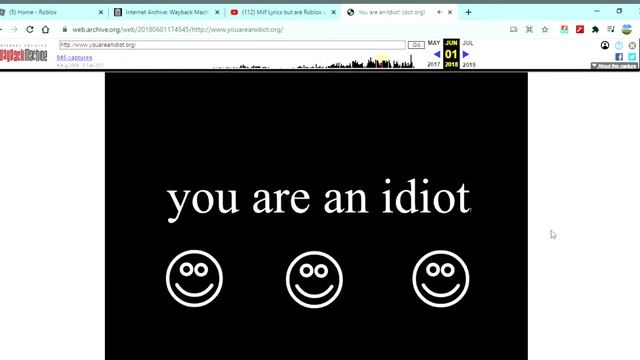Go to next capture with right arrow
The width and height of the screenshot is (640, 360).
[x=466, y=54]
